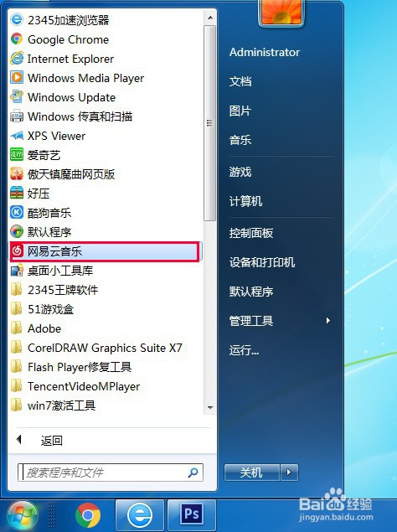Open the XPS Viewer icon
This screenshot has width=397, height=532.
pos(17,136)
